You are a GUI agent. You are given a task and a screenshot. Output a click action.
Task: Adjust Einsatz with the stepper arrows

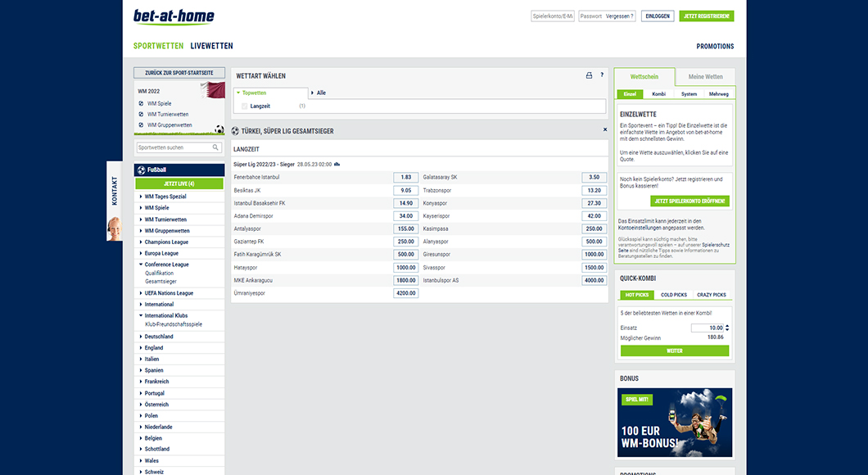coord(727,328)
